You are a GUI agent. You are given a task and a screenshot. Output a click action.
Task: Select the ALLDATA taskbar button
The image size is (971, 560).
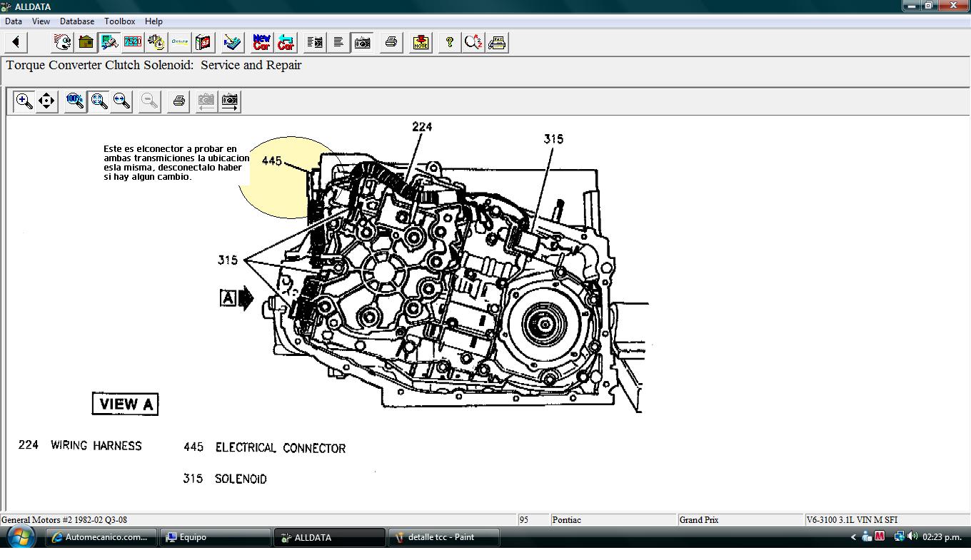click(329, 537)
